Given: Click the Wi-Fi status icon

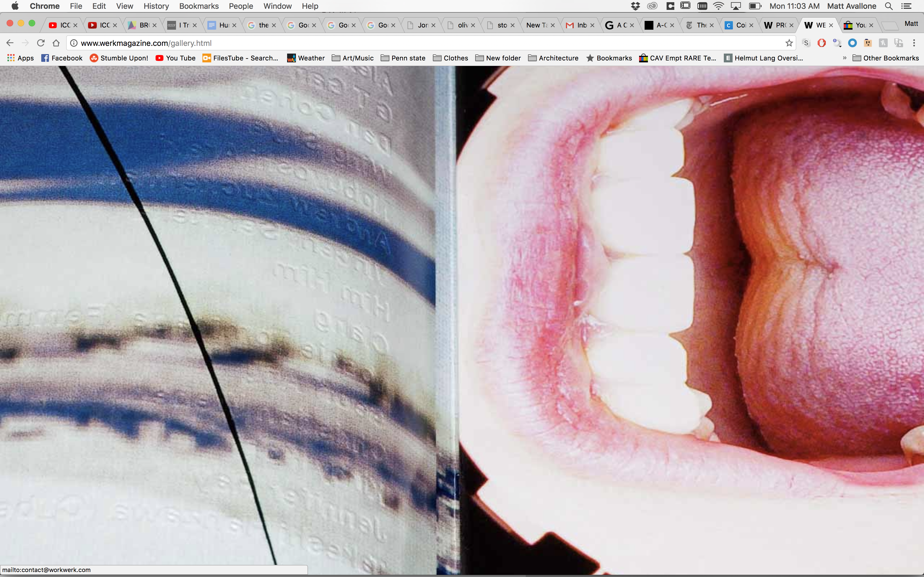Looking at the screenshot, I should 718,6.
